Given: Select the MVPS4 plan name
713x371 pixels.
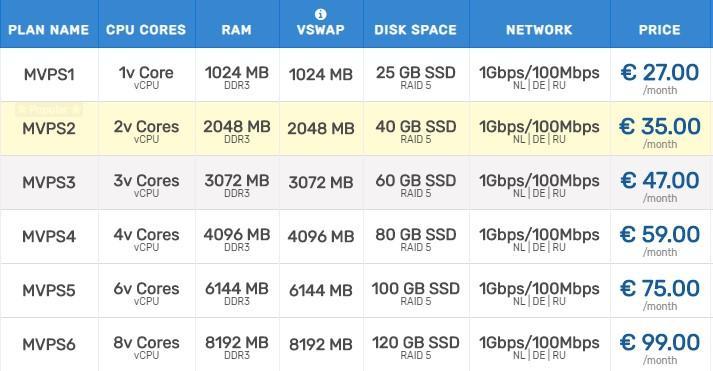Looking at the screenshot, I should click(49, 237).
